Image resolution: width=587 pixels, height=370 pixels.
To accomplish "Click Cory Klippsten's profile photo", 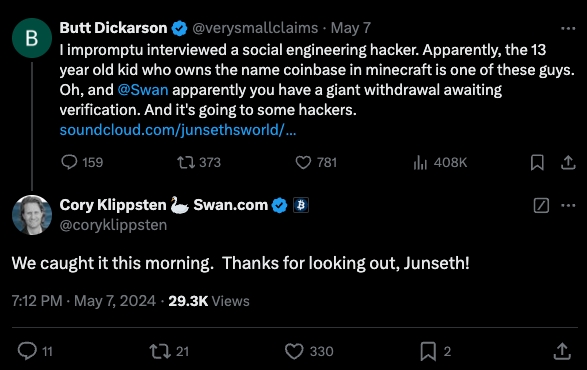I will point(32,215).
